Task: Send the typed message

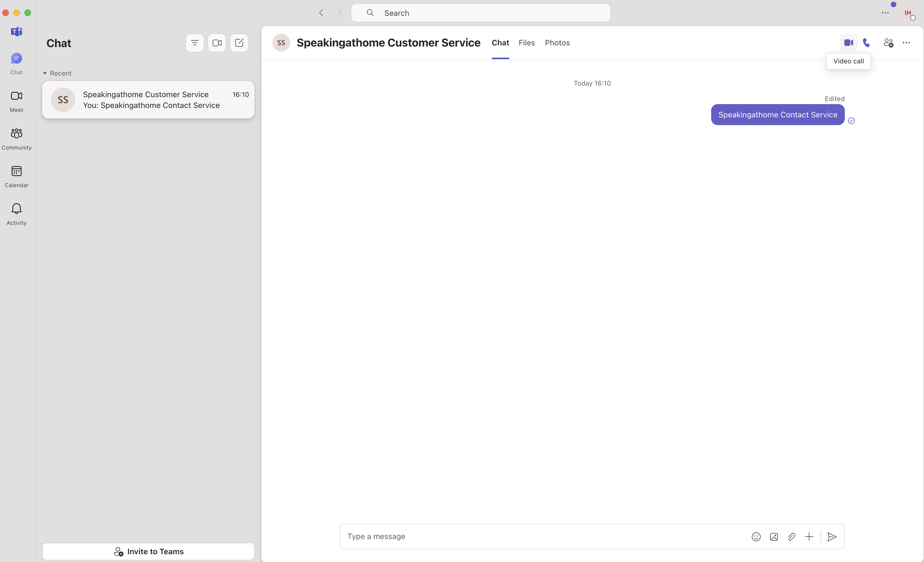Action: (x=831, y=537)
